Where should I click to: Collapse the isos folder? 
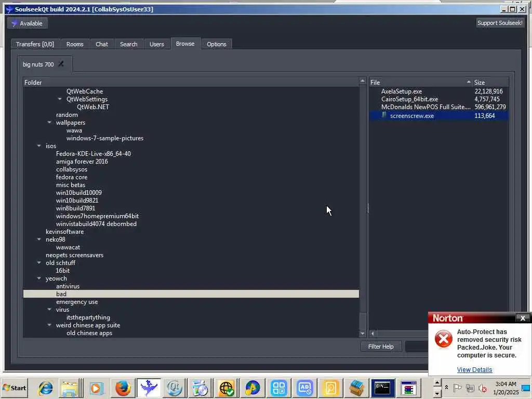point(39,145)
